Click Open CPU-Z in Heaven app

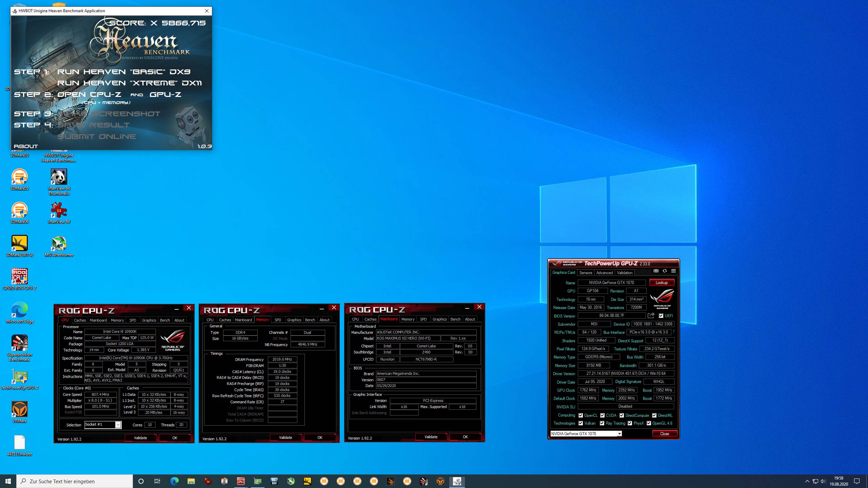pyautogui.click(x=89, y=95)
